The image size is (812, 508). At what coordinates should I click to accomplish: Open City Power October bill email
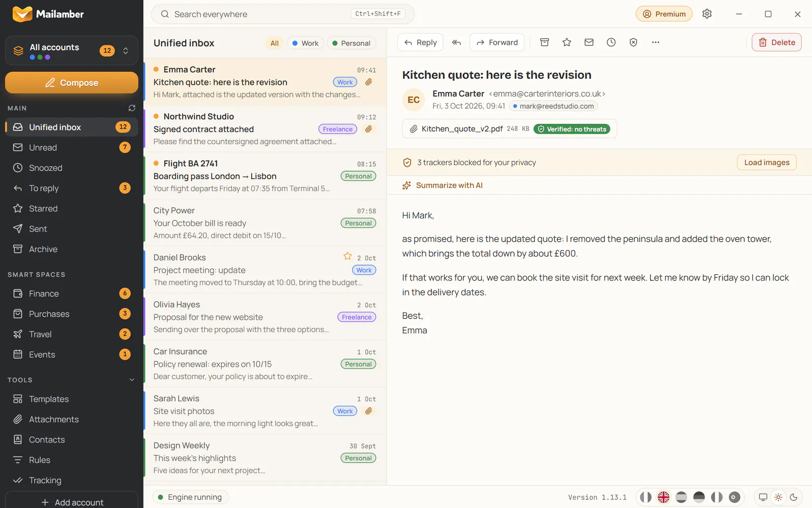tap(265, 223)
